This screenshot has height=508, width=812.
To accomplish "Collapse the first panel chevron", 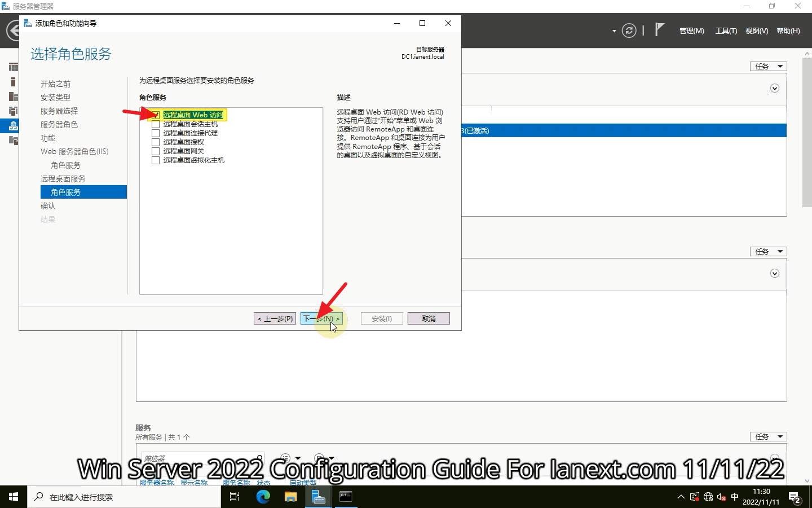I will 775,88.
